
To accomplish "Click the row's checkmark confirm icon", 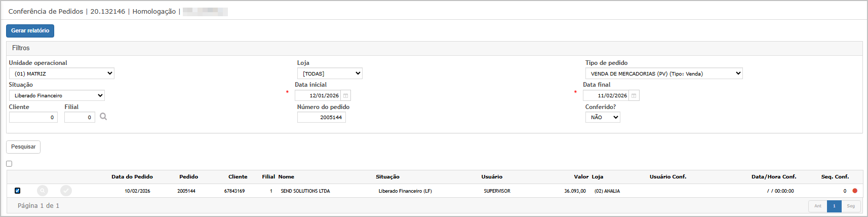I will click(x=66, y=191).
